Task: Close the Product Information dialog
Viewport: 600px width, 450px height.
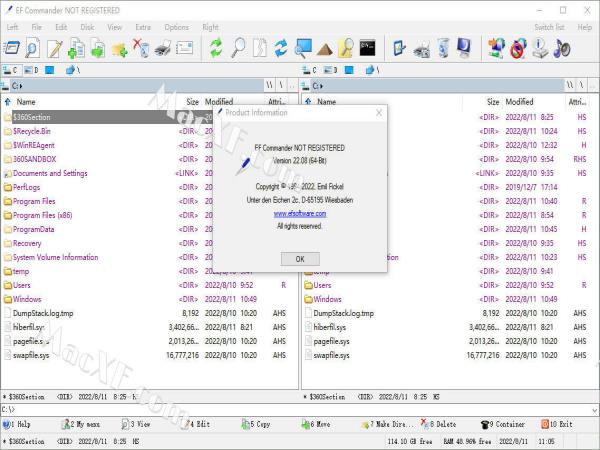Action: 379,112
